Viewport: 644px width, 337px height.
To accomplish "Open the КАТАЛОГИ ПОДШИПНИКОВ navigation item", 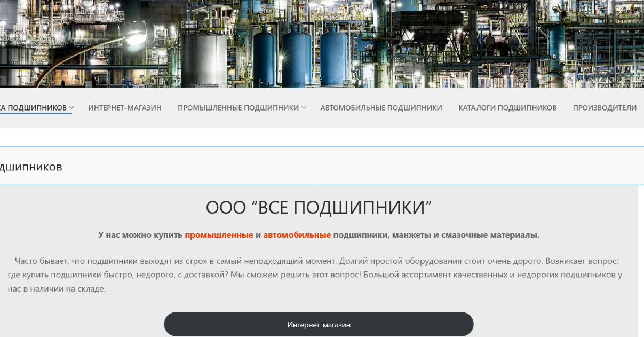I will [x=507, y=108].
